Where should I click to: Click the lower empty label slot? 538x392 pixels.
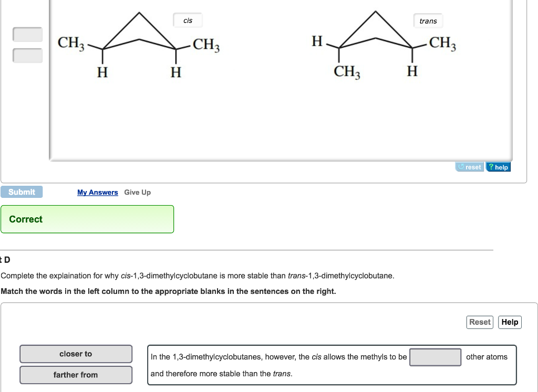pyautogui.click(x=27, y=56)
